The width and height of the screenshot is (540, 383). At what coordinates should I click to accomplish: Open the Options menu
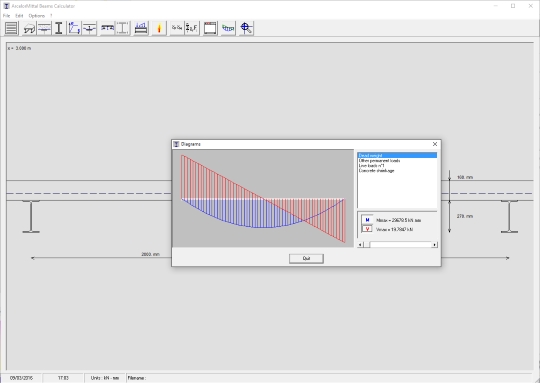click(x=37, y=16)
